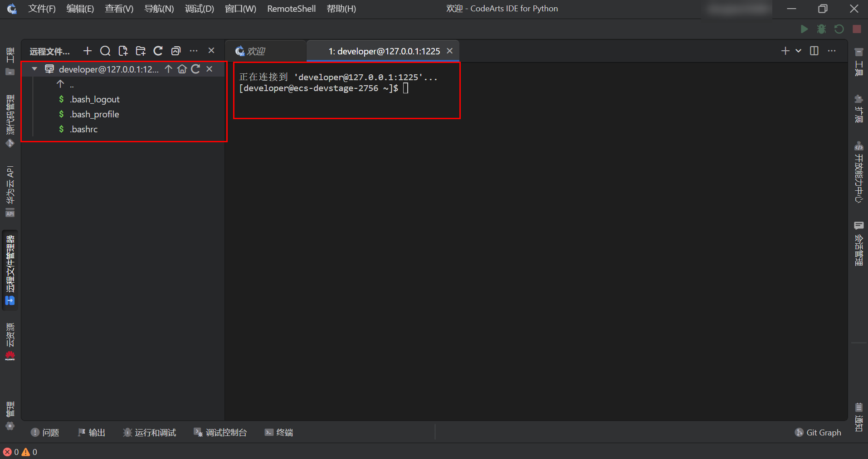868x459 pixels.
Task: Open the 文件(F) menu
Action: pyautogui.click(x=42, y=9)
